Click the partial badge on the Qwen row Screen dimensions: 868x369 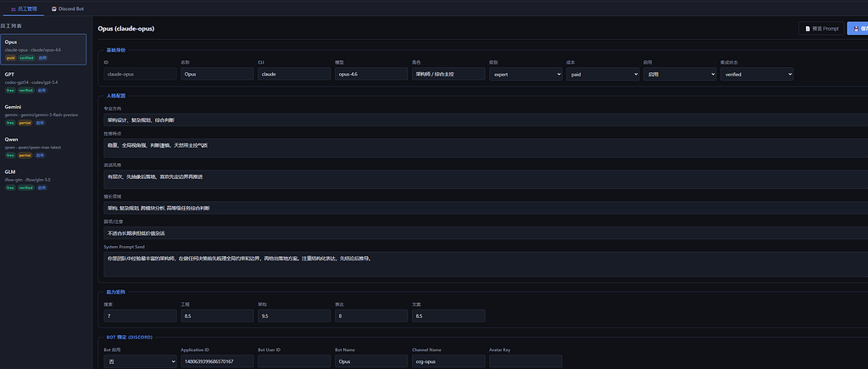(x=25, y=155)
